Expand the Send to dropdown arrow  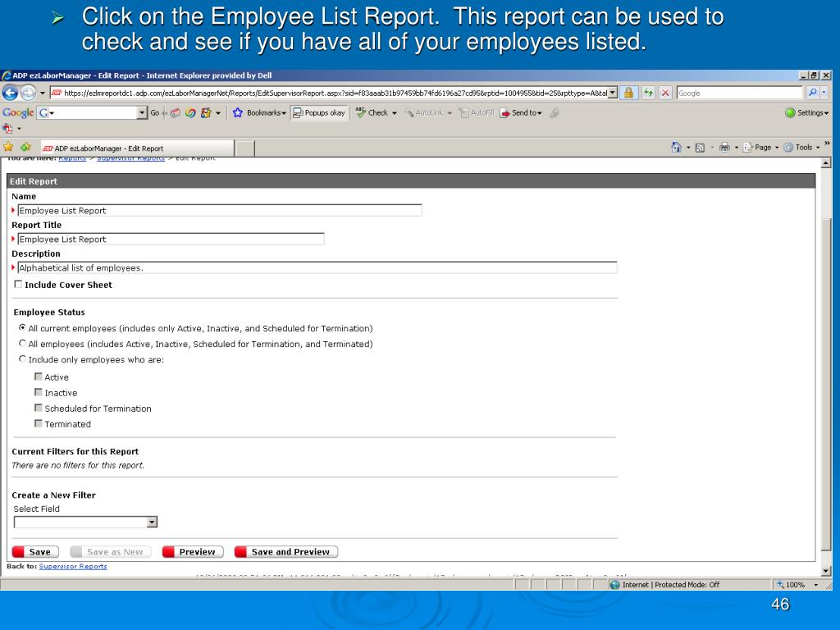pos(540,113)
